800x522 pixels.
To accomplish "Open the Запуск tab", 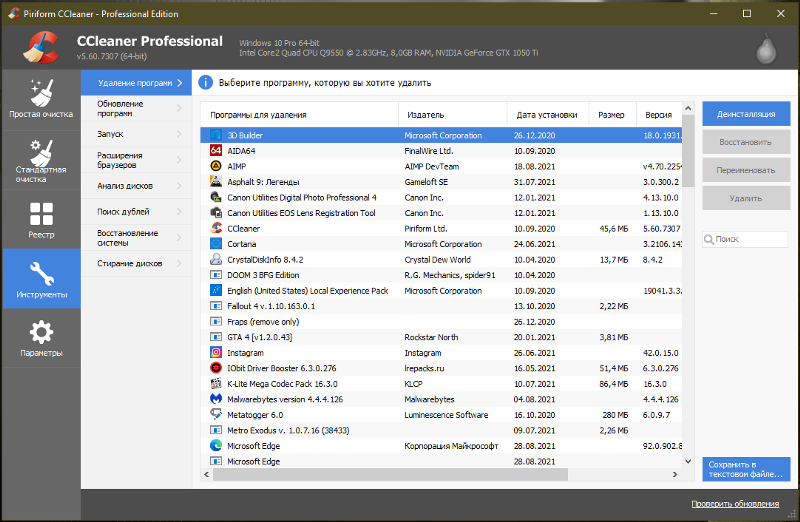I will pyautogui.click(x=136, y=134).
